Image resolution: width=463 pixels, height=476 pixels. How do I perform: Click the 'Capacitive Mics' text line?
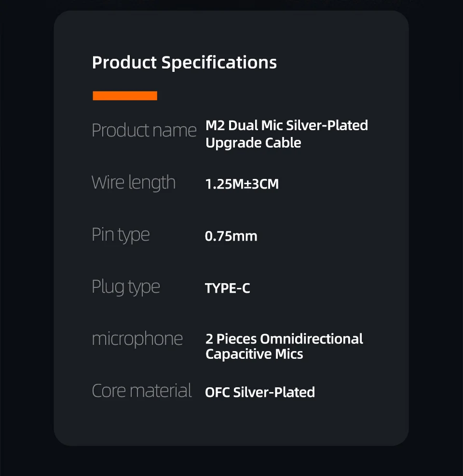click(254, 354)
